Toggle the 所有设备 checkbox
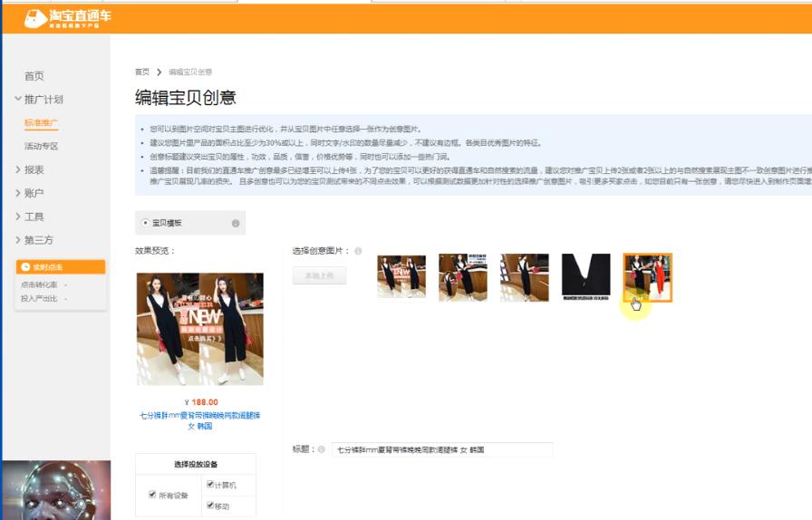The height and width of the screenshot is (520, 812). (152, 495)
